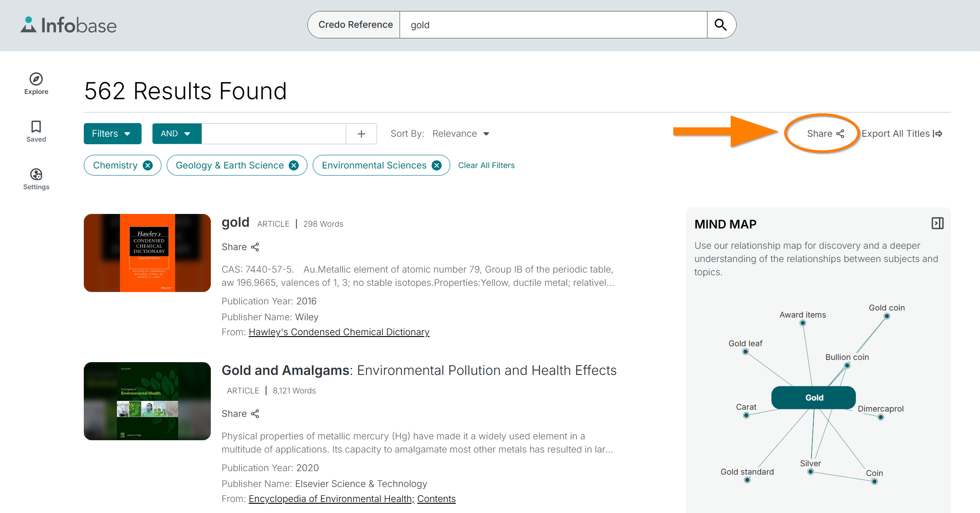Click Hawley's dictionary cover thumbnail
Screen dimensions: 980x513
147,253
